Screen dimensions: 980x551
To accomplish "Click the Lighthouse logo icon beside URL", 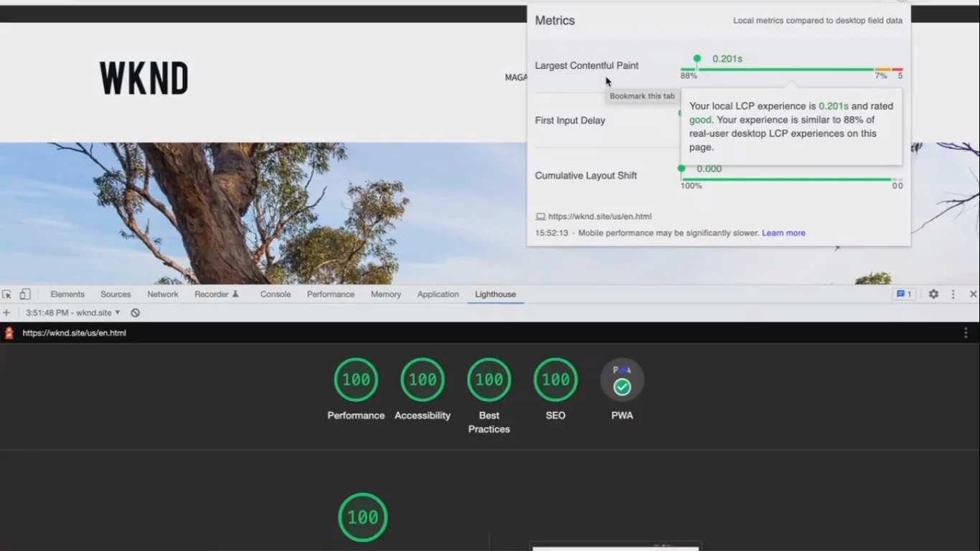I will click(x=9, y=333).
